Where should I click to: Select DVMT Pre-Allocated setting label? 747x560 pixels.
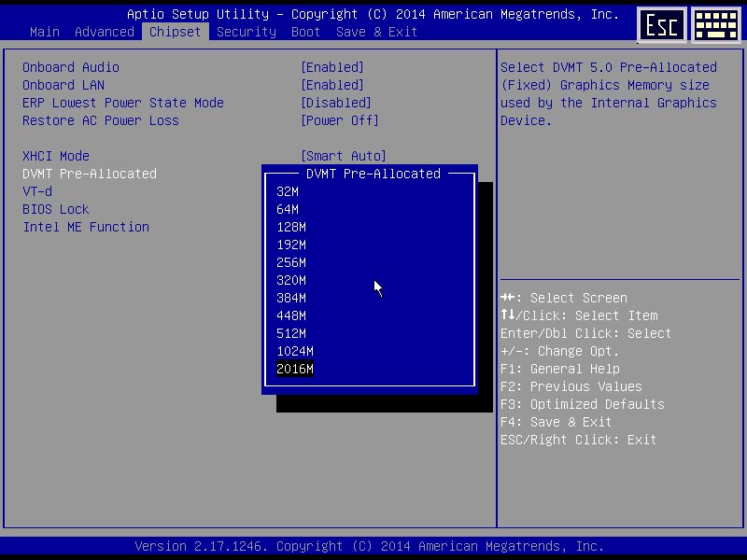click(89, 174)
